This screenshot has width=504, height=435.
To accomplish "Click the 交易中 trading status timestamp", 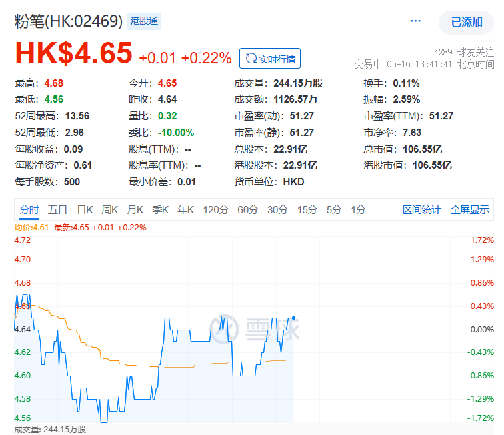I will point(424,64).
